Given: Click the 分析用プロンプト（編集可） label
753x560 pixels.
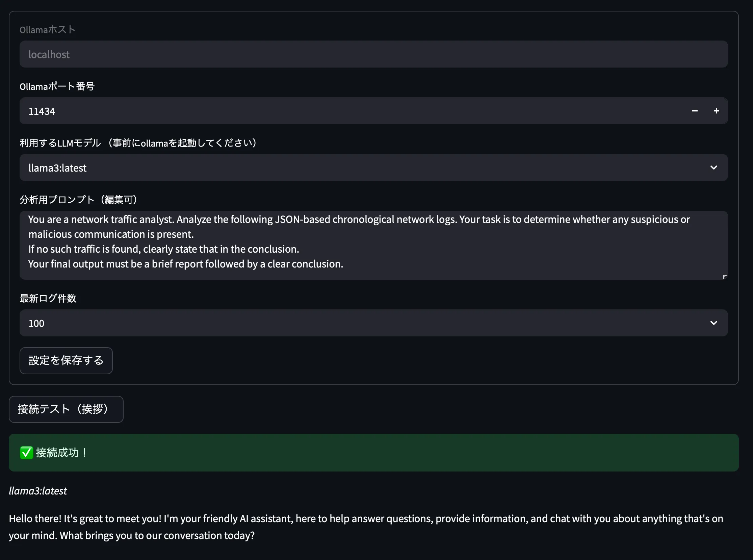Looking at the screenshot, I should [79, 200].
